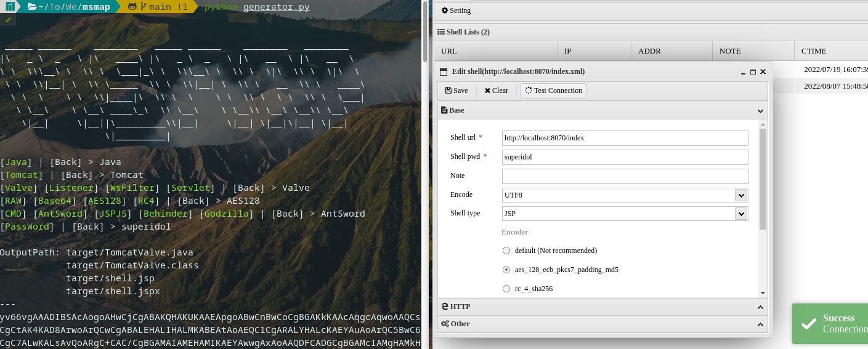This screenshot has height=349, width=868.
Task: Sort by NOTE column header
Action: 753,51
